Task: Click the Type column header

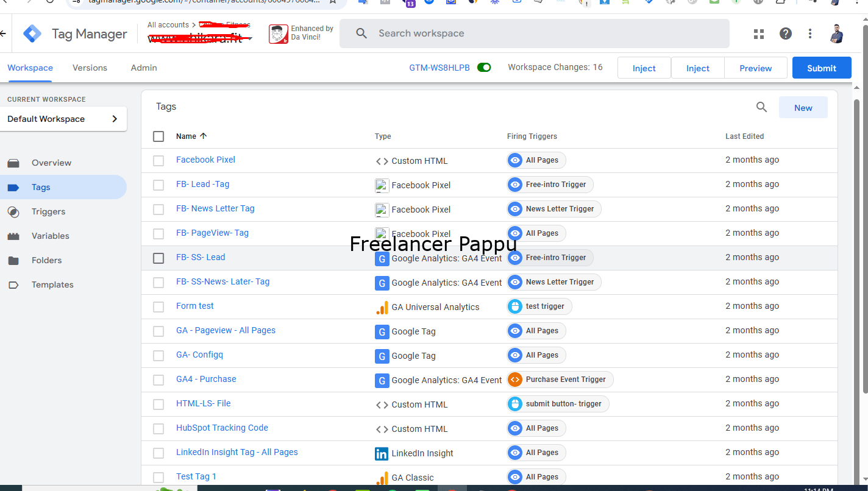Action: [383, 136]
